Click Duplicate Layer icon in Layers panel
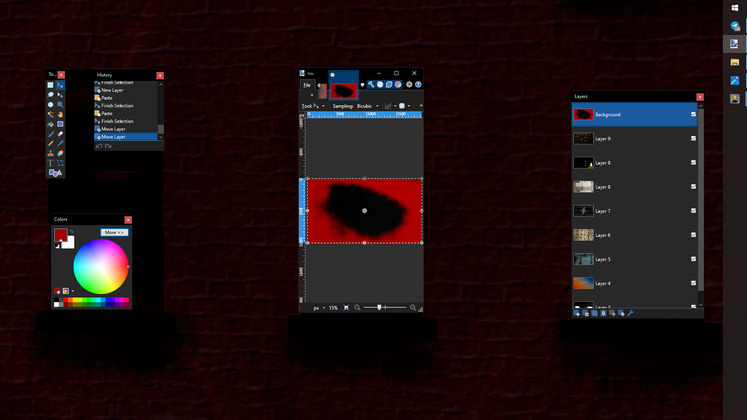 [595, 313]
